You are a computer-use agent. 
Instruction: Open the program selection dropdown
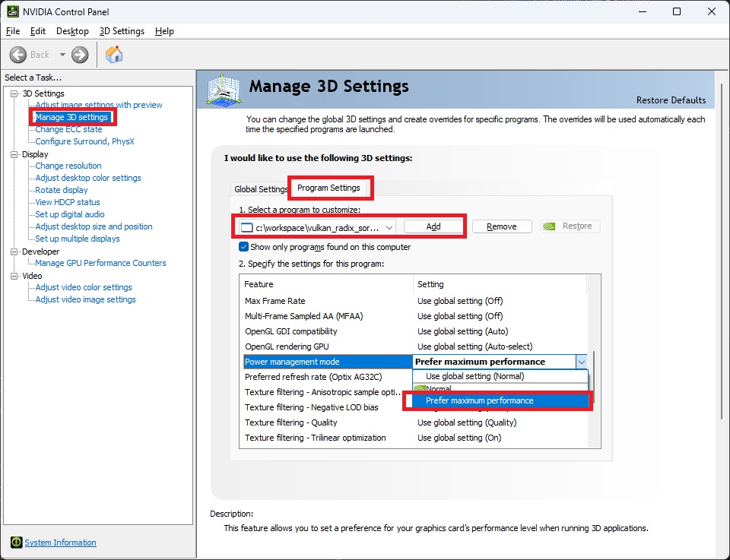pos(317,228)
